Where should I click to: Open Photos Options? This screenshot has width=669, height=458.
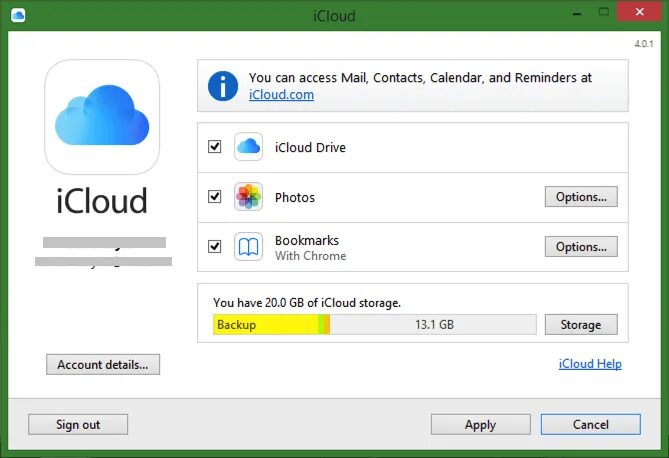click(x=581, y=197)
